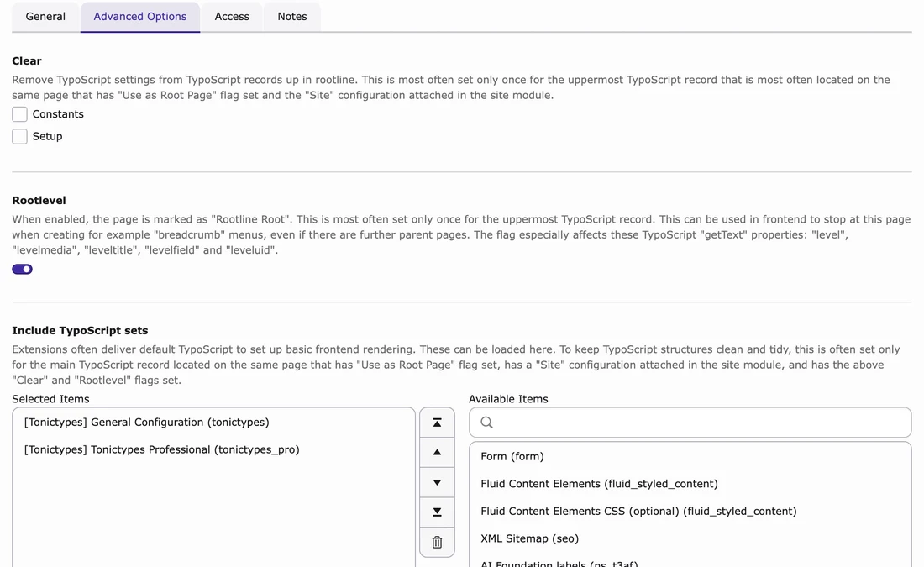Focus the Available Items search field
Screen dimensions: 924x567
tap(690, 423)
